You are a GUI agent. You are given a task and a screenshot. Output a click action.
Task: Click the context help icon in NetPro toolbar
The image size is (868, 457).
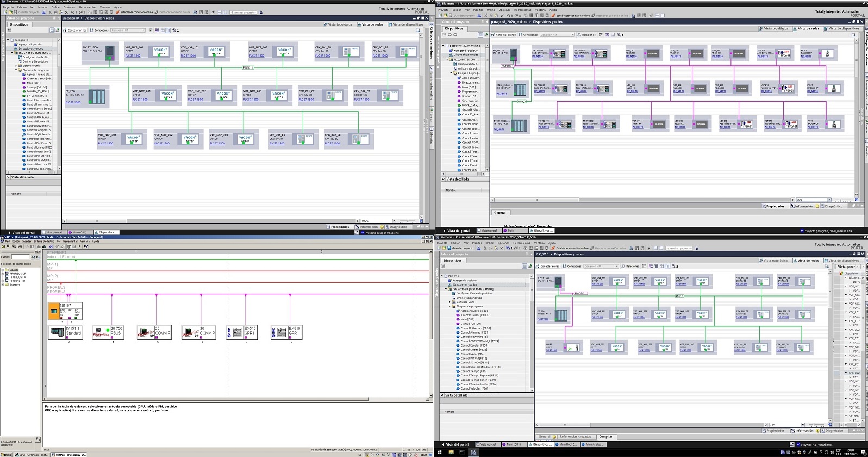click(x=86, y=246)
